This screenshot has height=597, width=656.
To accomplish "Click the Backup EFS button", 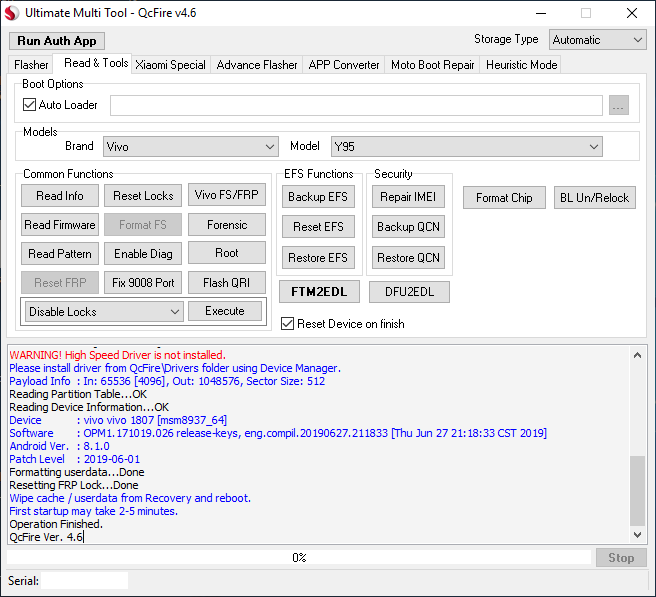I will point(318,197).
